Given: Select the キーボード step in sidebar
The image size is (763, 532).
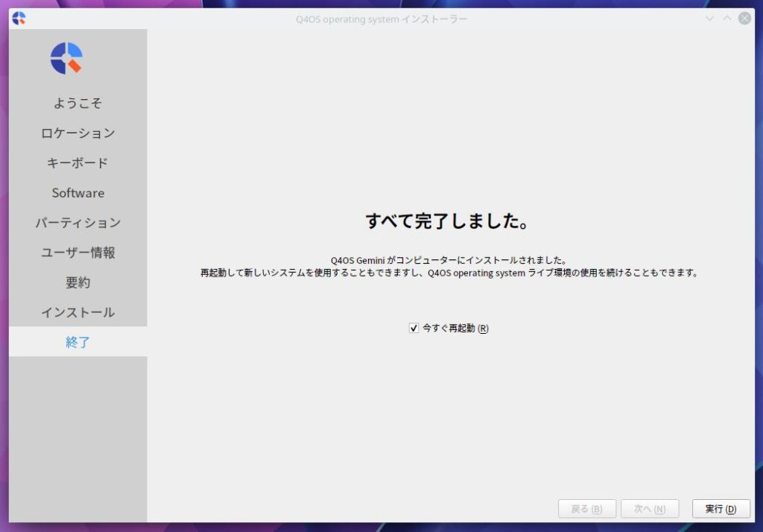Looking at the screenshot, I should 77,163.
